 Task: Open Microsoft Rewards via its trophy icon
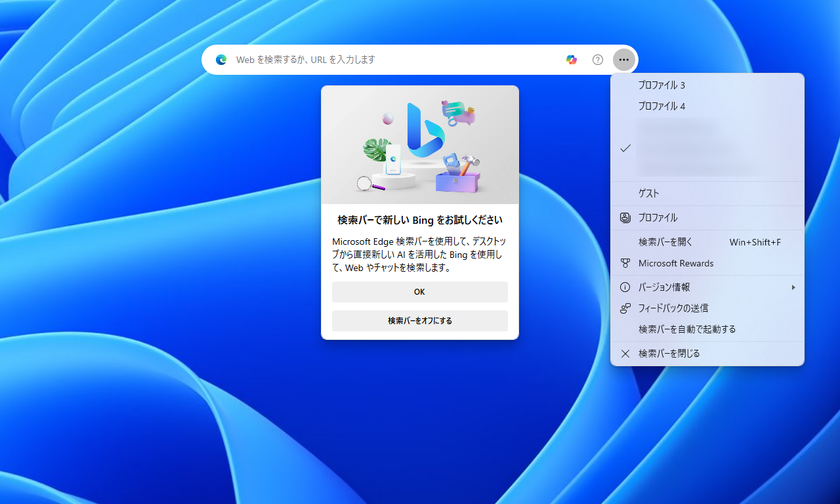[x=624, y=263]
